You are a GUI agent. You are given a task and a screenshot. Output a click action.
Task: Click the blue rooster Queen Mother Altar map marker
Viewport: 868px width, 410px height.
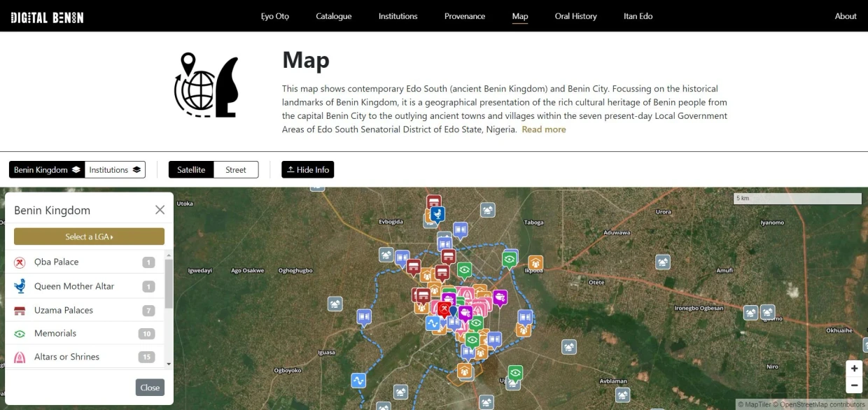pyautogui.click(x=437, y=214)
